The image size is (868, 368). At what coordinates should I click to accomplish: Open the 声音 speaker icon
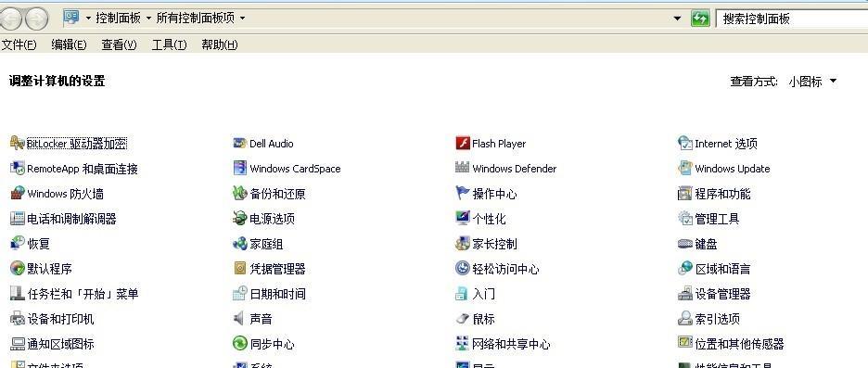pyautogui.click(x=239, y=318)
